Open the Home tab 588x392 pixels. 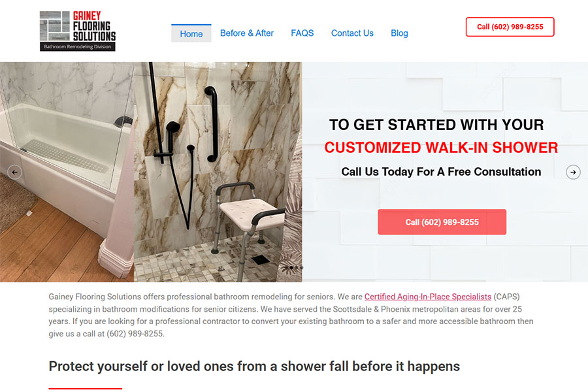pos(191,33)
